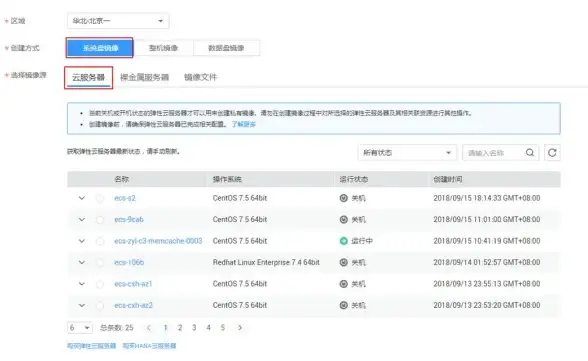
Task: Switch to the cloud server tab
Action: point(88,78)
